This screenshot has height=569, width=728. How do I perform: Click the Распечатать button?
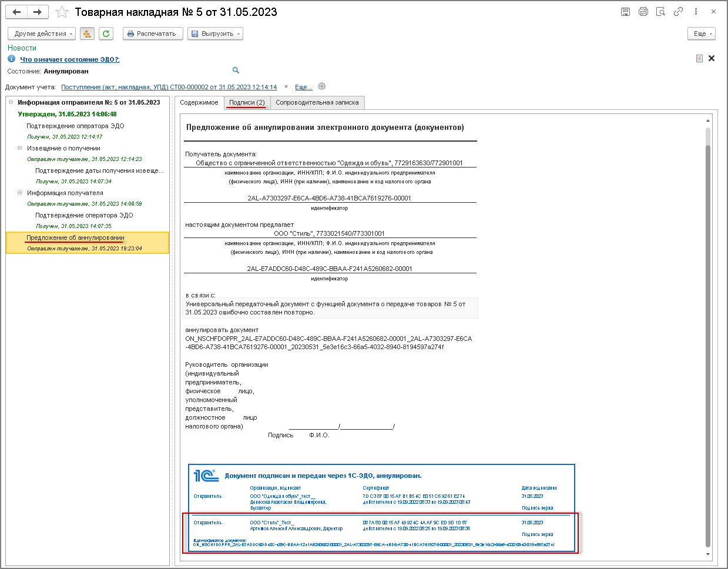tap(152, 34)
